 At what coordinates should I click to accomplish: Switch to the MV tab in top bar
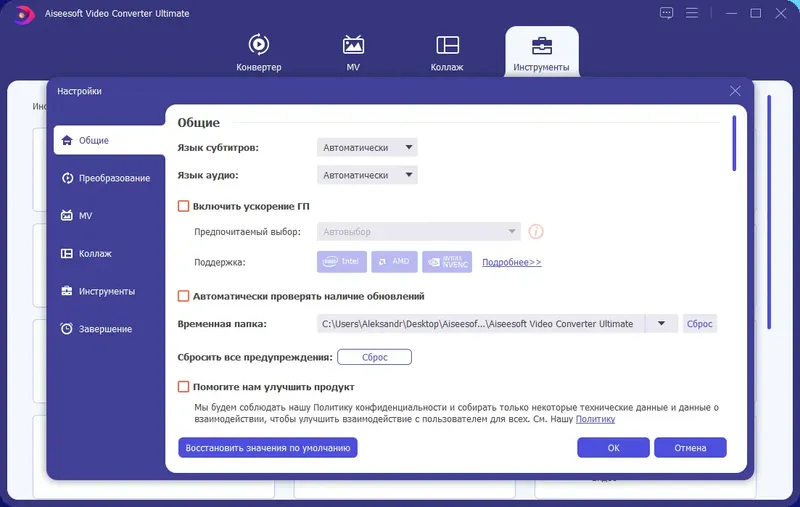[x=353, y=52]
